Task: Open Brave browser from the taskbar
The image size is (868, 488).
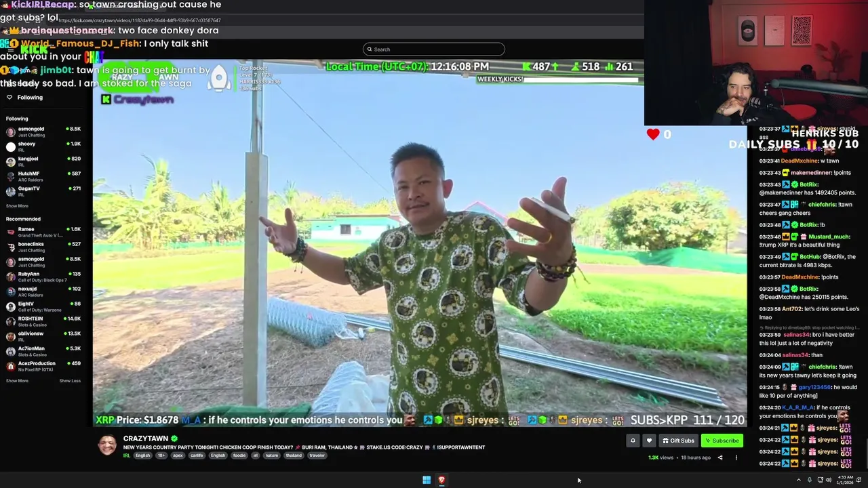Action: [x=441, y=480]
